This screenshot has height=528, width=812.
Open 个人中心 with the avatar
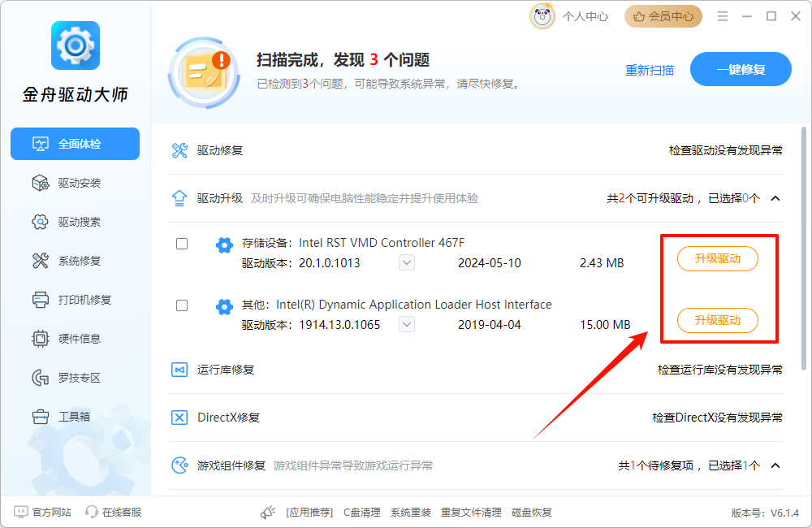tap(542, 15)
